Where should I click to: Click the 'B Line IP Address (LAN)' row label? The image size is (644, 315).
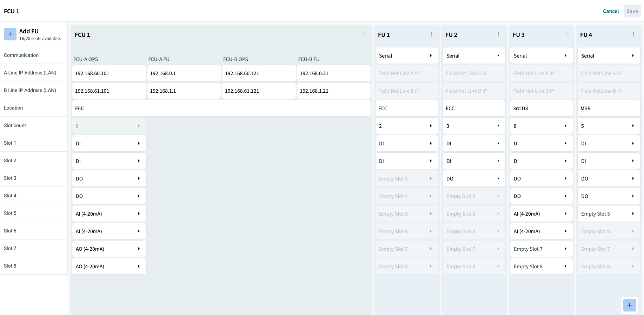(x=30, y=90)
